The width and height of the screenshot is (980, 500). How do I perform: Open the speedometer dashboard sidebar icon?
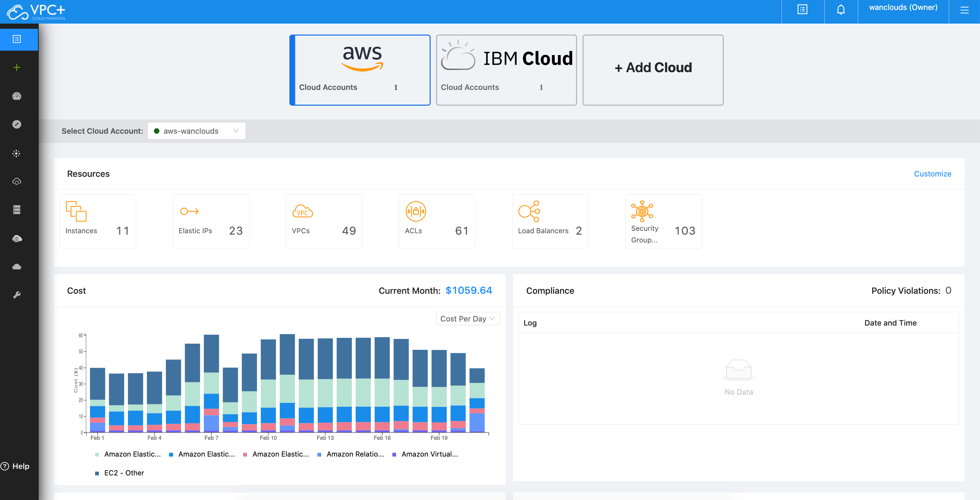pos(17,96)
